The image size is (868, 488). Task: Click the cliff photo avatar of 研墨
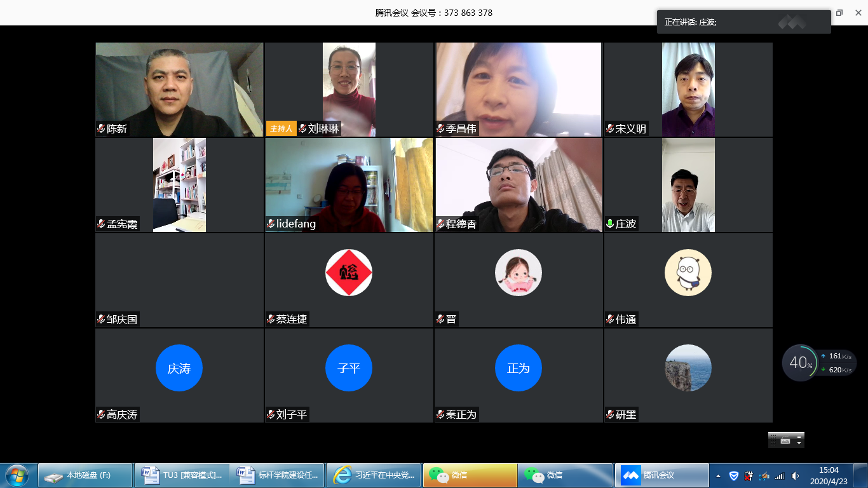(x=688, y=368)
